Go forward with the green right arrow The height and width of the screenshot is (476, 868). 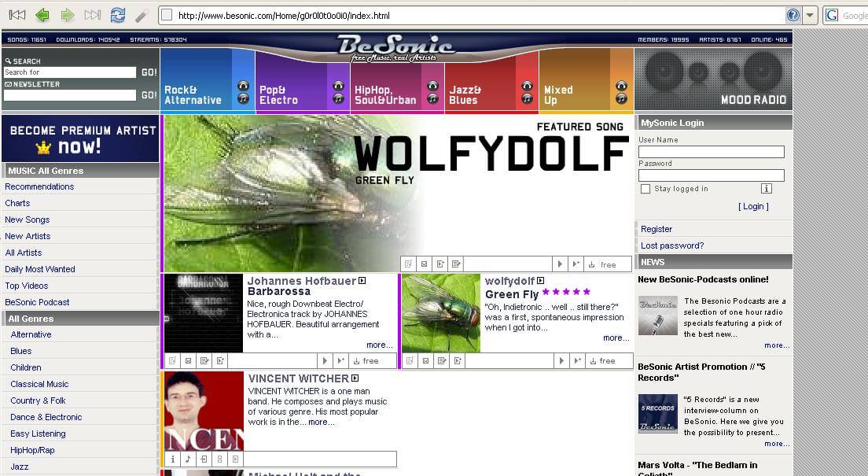click(x=68, y=15)
